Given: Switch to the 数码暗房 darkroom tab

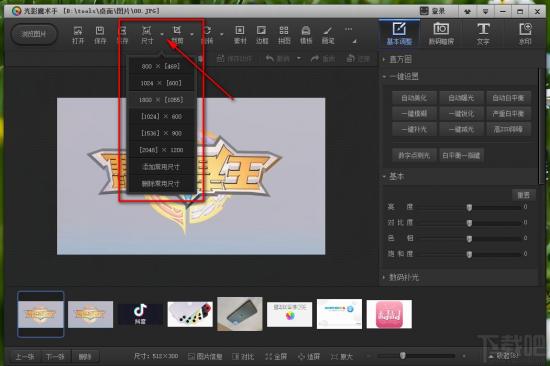Looking at the screenshot, I should (x=441, y=34).
